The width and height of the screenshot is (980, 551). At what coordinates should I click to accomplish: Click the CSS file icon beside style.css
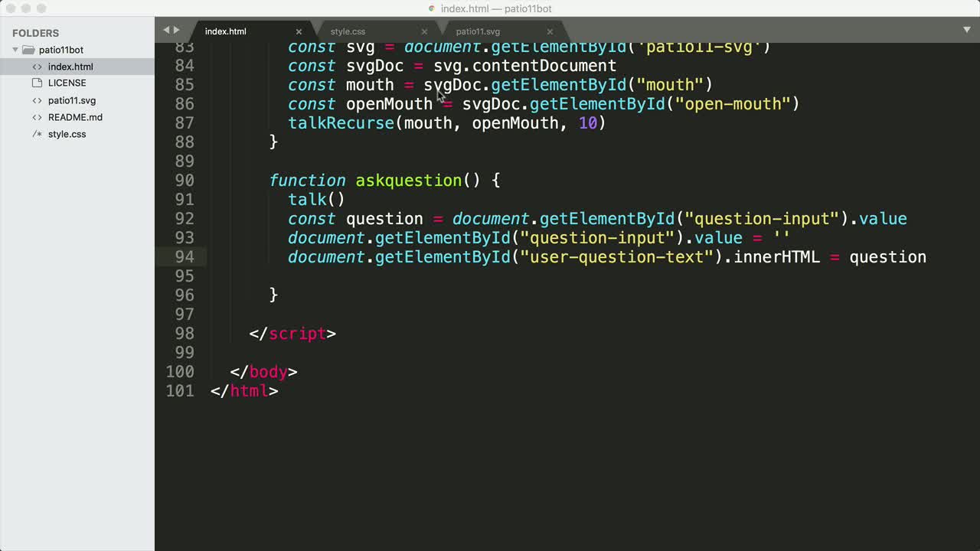tap(37, 134)
